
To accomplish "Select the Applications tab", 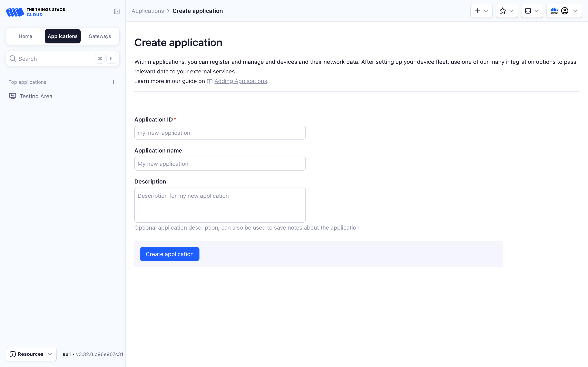I will pyautogui.click(x=62, y=36).
